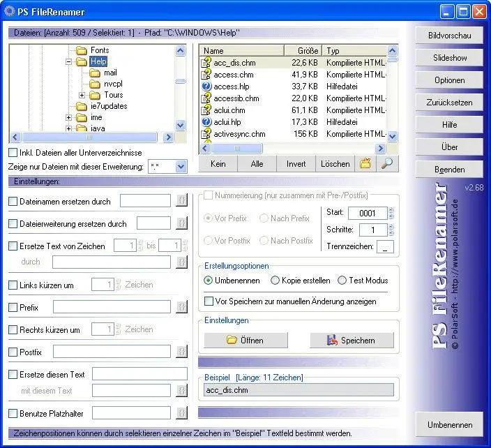Image resolution: width=491 pixels, height=448 pixels.
Task: Click the PS FileRenamer gear title icon
Action: click(9, 12)
